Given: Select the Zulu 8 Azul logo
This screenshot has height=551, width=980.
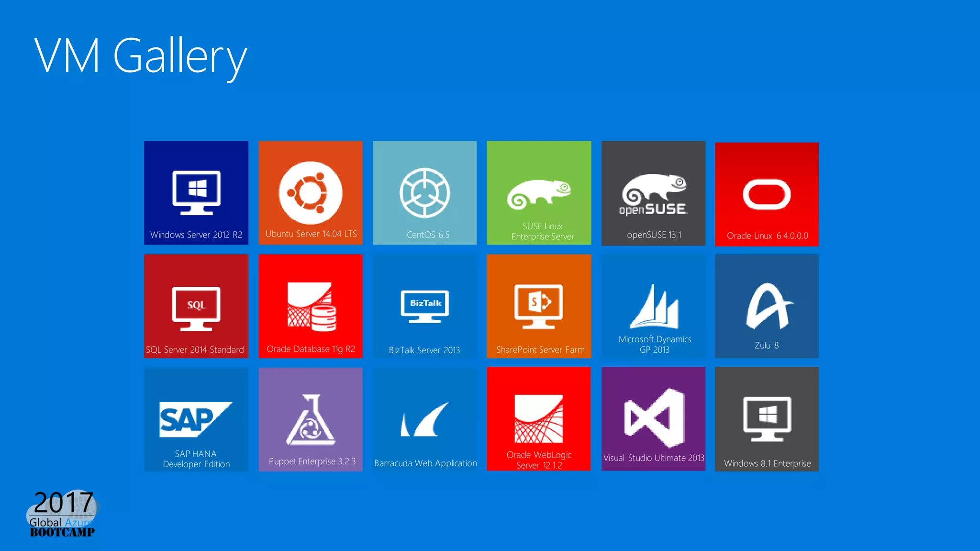Looking at the screenshot, I should pos(769,306).
